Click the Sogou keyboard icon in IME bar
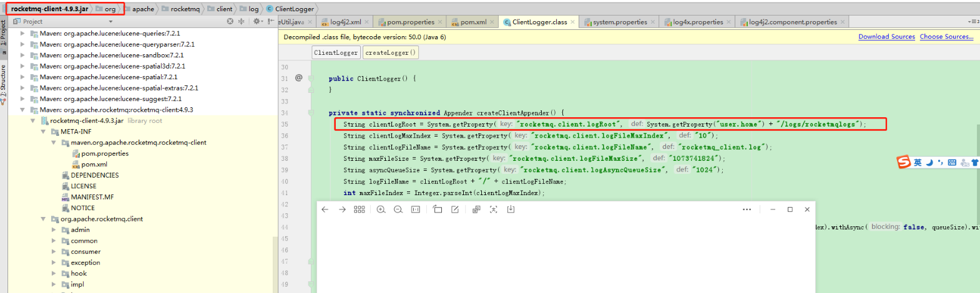 (952, 163)
